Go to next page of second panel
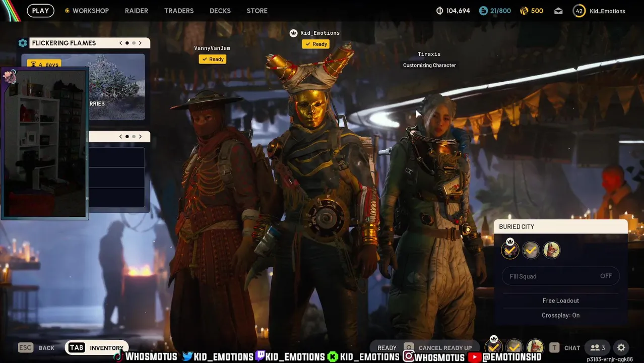The image size is (644, 363). (x=140, y=136)
